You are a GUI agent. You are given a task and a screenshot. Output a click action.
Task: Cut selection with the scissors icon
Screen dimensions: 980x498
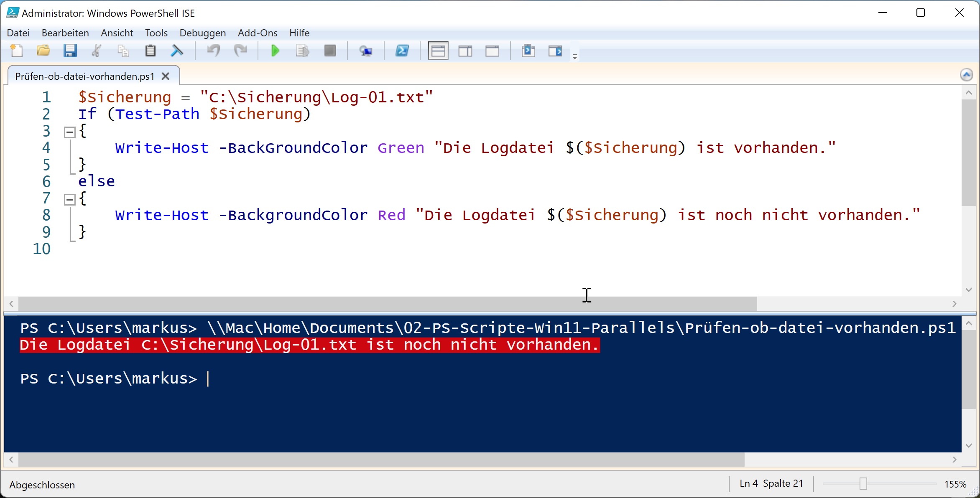pos(97,51)
